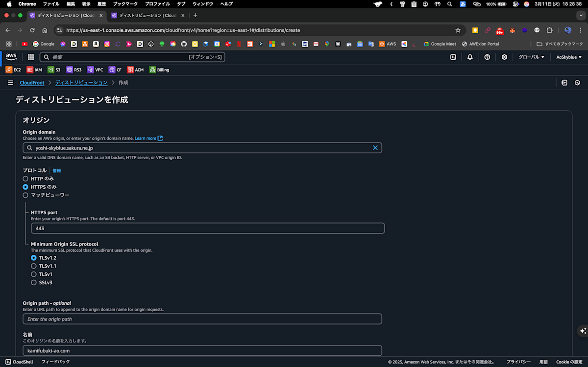Toggle the hamburger side navigation menu
Viewport: 588px width, 367px height.
(10, 83)
